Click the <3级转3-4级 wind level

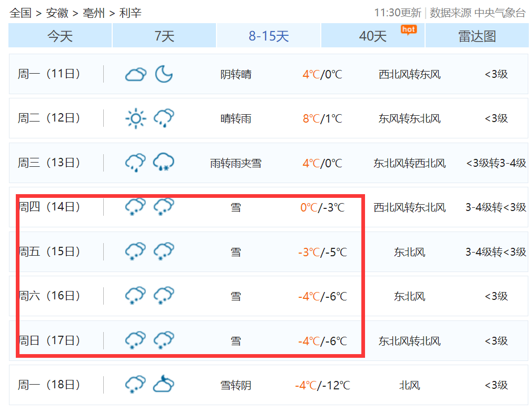[x=496, y=163]
